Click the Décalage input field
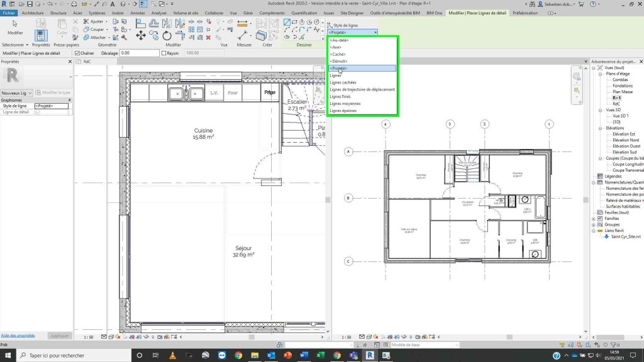The height and width of the screenshot is (362, 644). (x=138, y=53)
